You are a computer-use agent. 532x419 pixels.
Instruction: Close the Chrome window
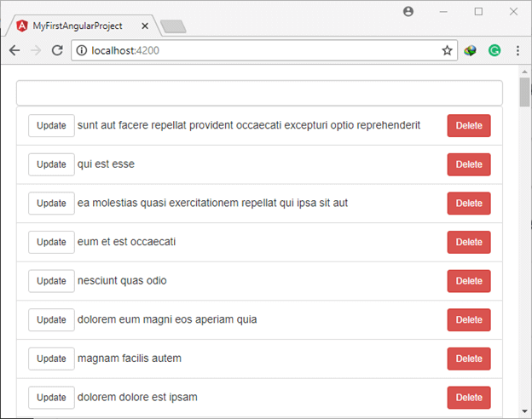(514, 12)
